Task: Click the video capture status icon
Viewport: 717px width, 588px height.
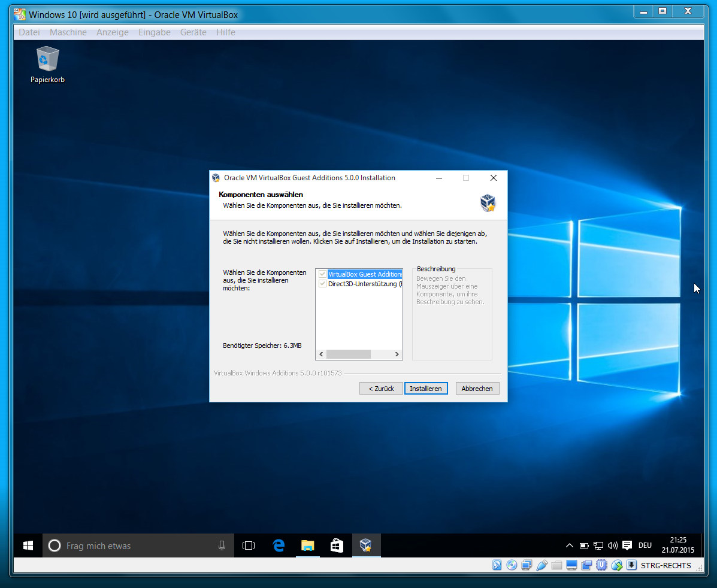Action: click(x=586, y=565)
